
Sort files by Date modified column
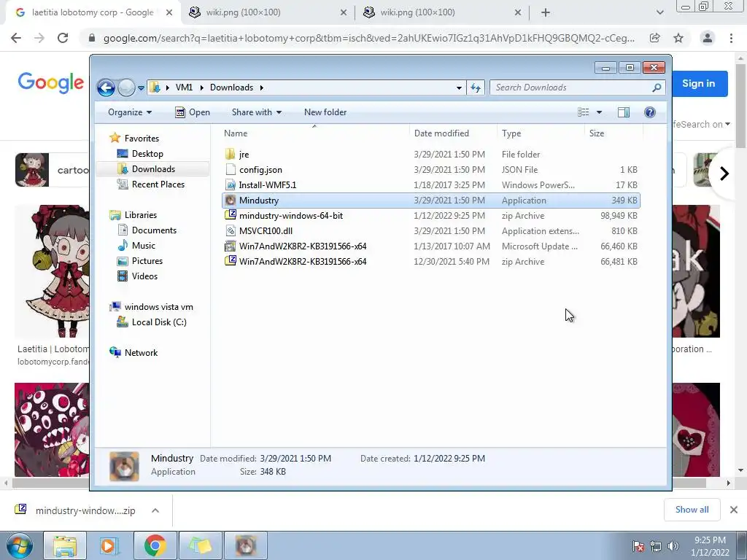pyautogui.click(x=453, y=133)
